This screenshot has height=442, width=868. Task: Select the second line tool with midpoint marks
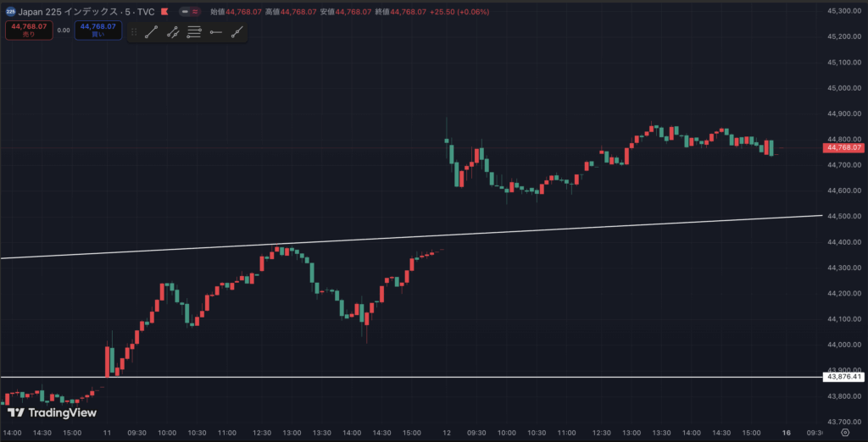(x=173, y=31)
